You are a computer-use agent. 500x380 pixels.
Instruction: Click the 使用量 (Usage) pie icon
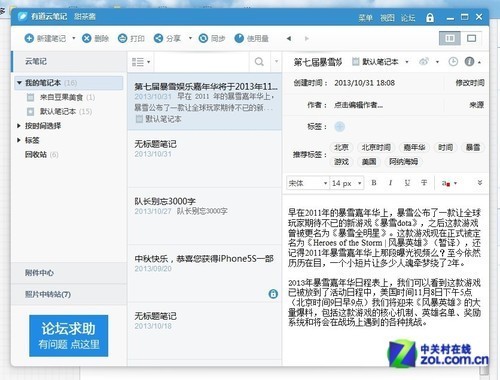239,38
